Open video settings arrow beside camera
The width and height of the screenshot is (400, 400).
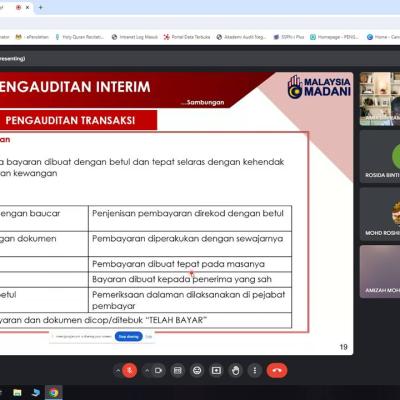pyautogui.click(x=147, y=370)
